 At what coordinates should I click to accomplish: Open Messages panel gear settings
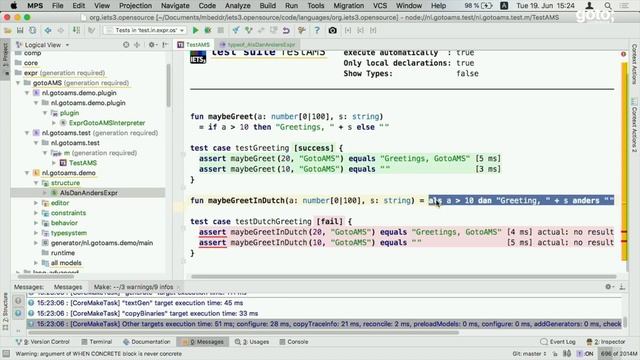pyautogui.click(x=609, y=287)
